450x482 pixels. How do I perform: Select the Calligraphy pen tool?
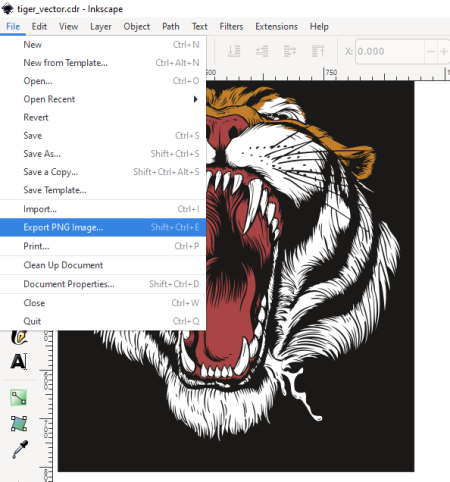click(x=19, y=337)
